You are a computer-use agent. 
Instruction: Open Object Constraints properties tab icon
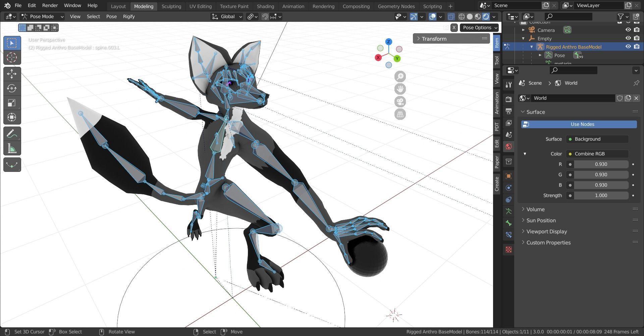point(508,199)
